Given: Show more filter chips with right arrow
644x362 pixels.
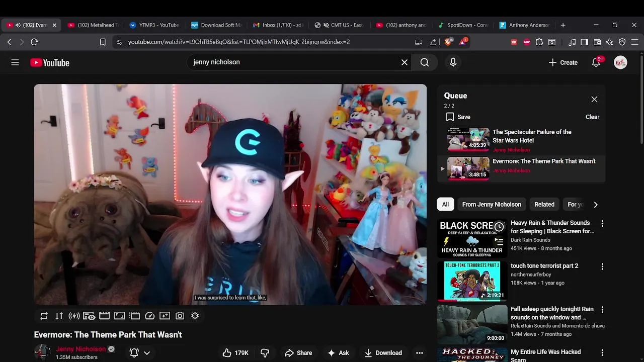Looking at the screenshot, I should (596, 204).
